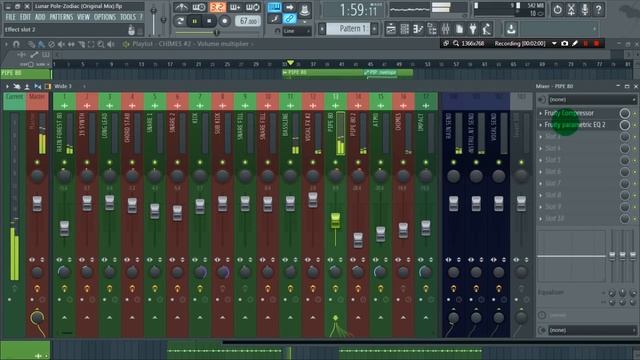Click Fruity Compressor mix level knob
Image resolution: width=640 pixels, height=360 pixels.
tap(624, 113)
